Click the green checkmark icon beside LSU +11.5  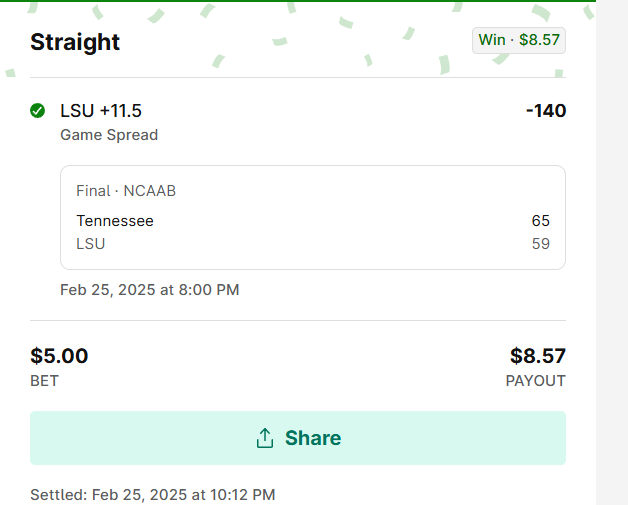tap(38, 110)
